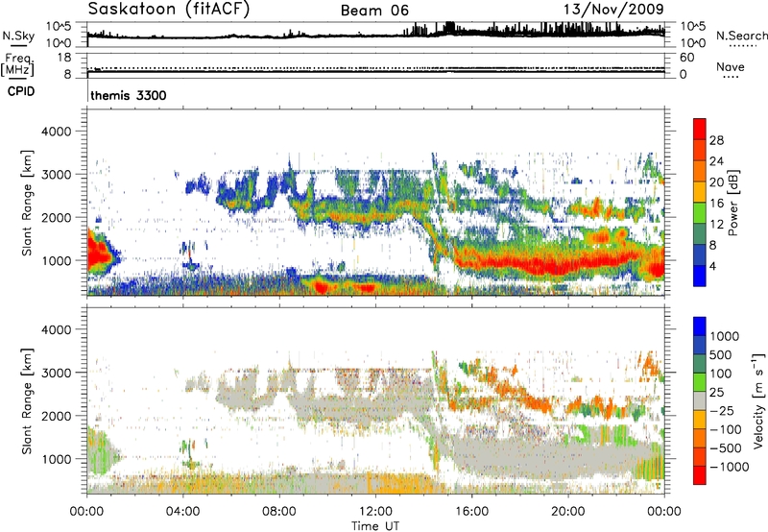
Task: Click the '20:00' time axis label
Action: [567, 512]
